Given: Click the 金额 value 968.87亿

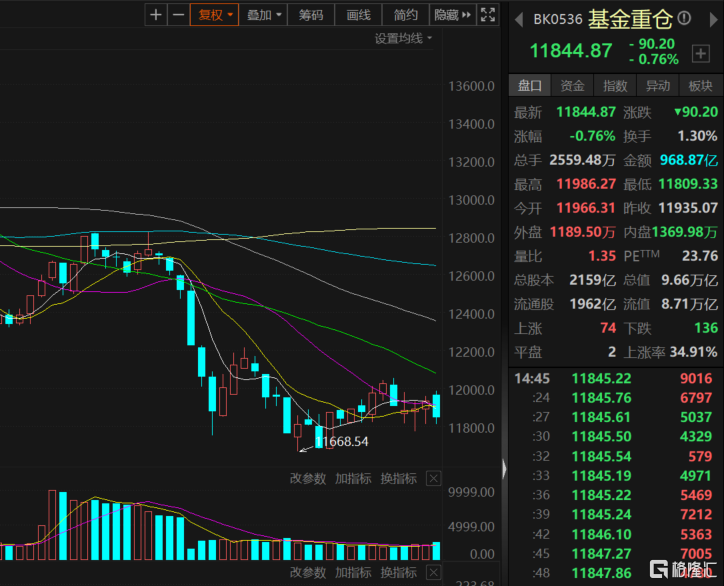Looking at the screenshot, I should [689, 160].
